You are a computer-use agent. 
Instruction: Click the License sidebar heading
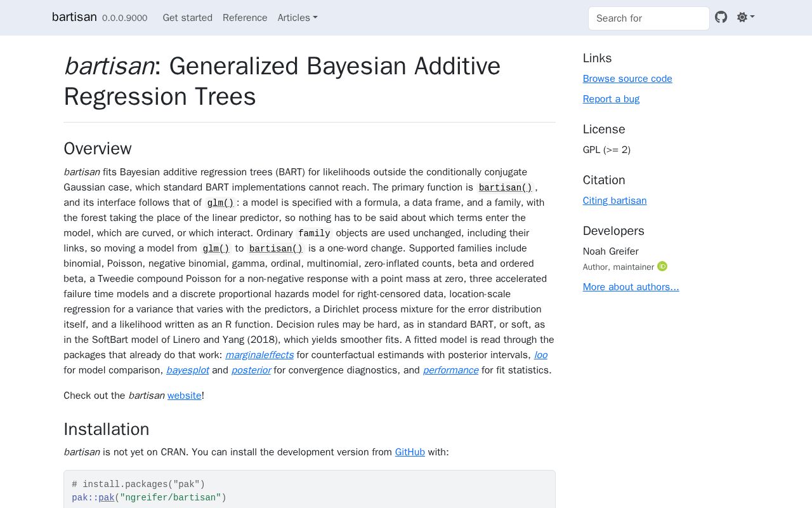click(604, 130)
